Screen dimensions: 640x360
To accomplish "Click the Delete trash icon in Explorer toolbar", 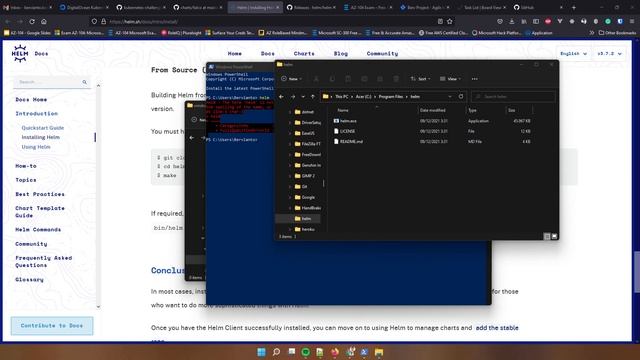I will coord(396,79).
